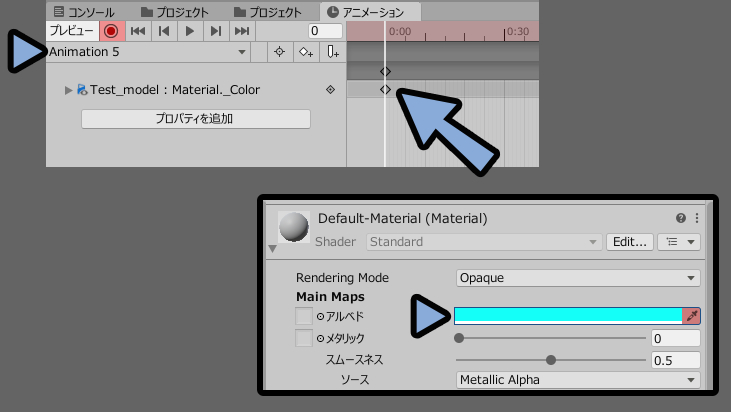Play the animation clip
Image resolution: width=731 pixels, height=412 pixels.
coord(190,31)
